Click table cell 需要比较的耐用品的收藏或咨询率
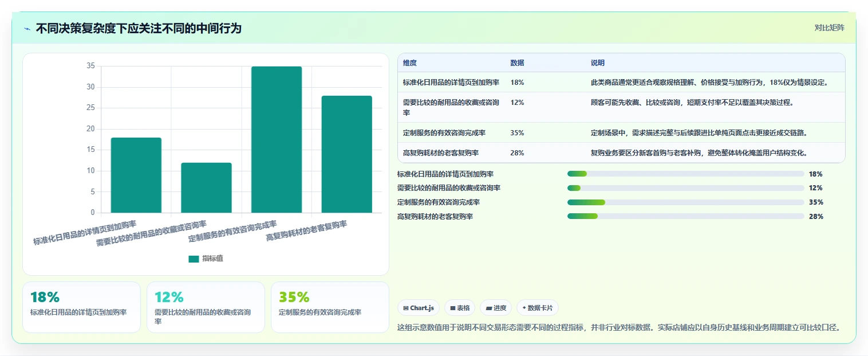This screenshot has width=868, height=356. tap(451, 107)
